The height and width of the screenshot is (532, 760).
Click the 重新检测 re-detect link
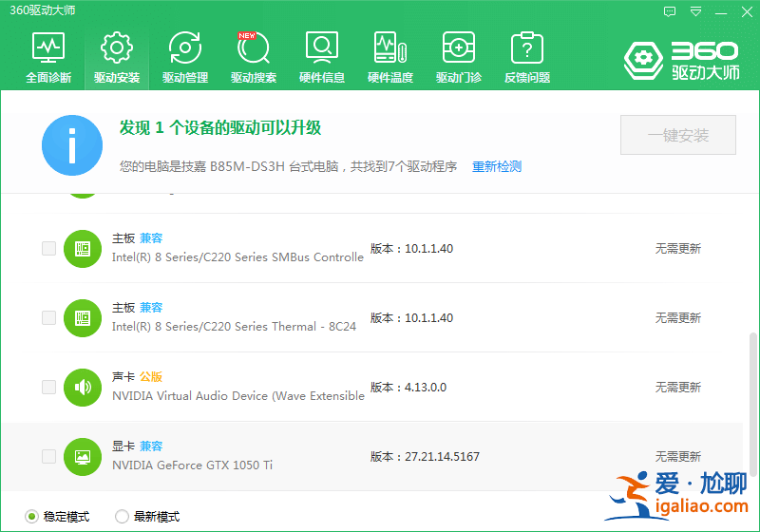click(x=497, y=166)
